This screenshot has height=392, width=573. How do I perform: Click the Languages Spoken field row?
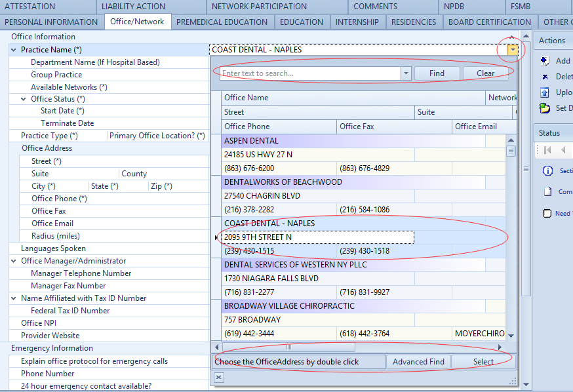[109, 248]
